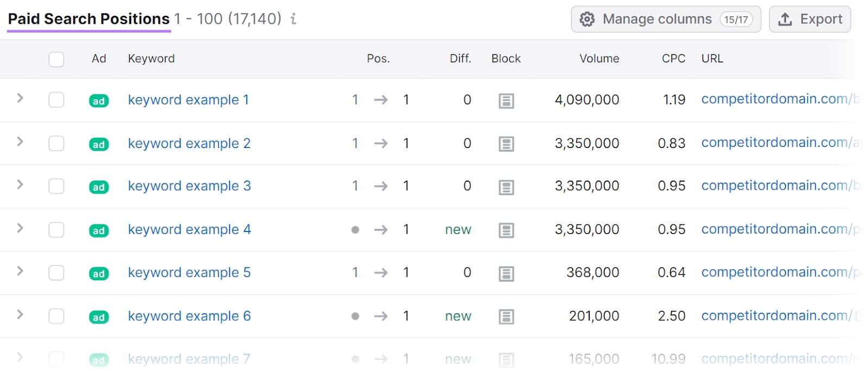
Task: Expand details of keyword example 2
Action: tap(20, 143)
